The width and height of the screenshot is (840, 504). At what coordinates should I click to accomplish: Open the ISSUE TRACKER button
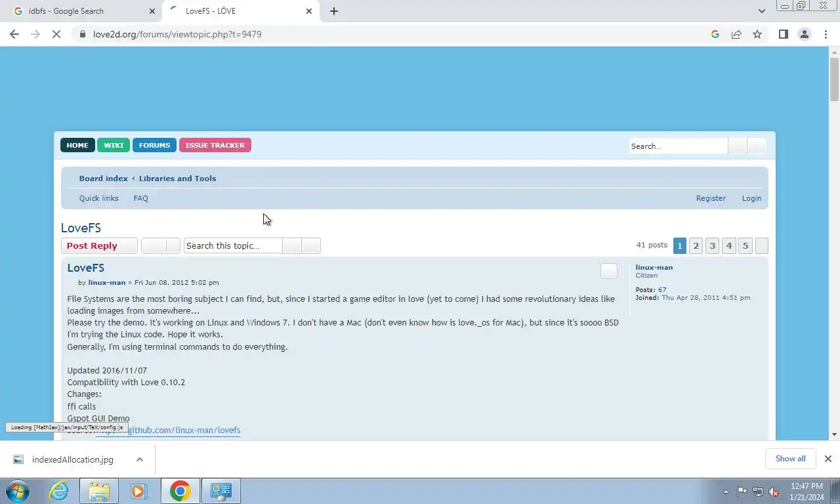pos(215,145)
